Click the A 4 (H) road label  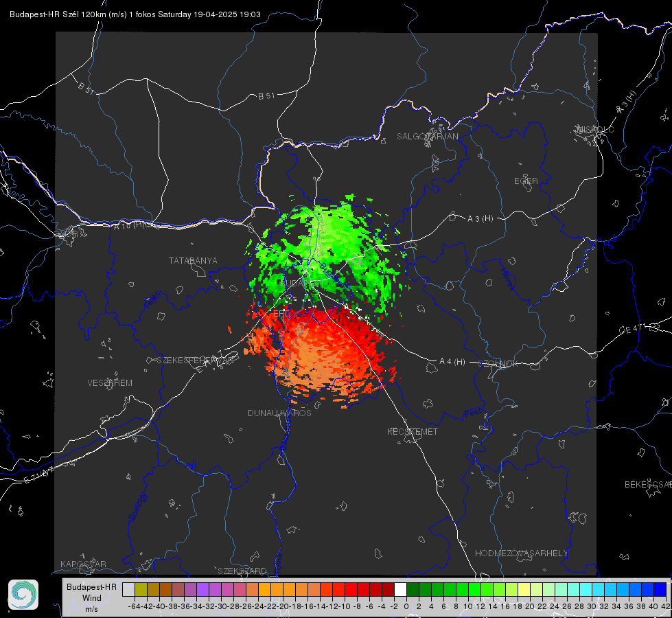pyautogui.click(x=452, y=362)
